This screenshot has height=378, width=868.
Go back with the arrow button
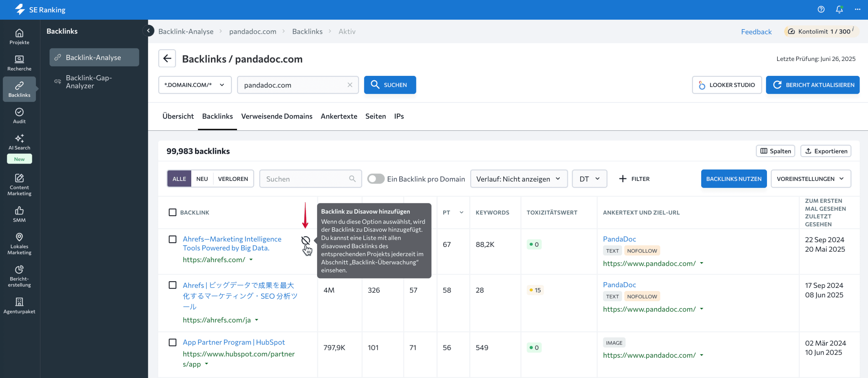click(x=167, y=59)
